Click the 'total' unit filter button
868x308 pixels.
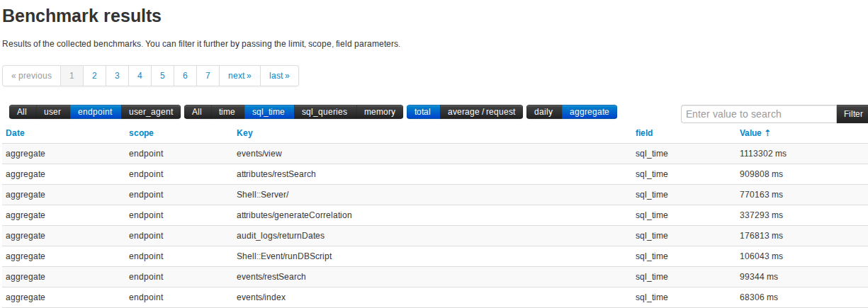coord(422,112)
